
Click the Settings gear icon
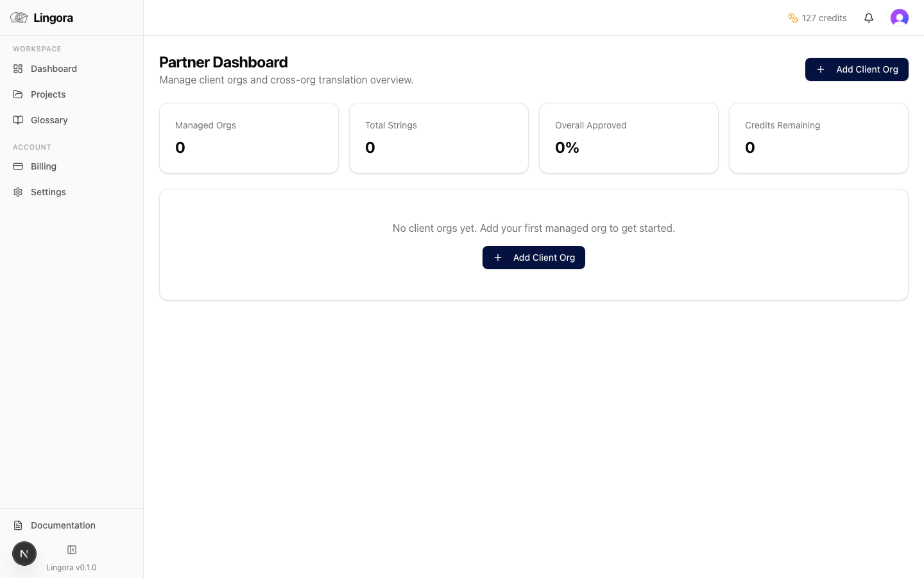tap(18, 191)
